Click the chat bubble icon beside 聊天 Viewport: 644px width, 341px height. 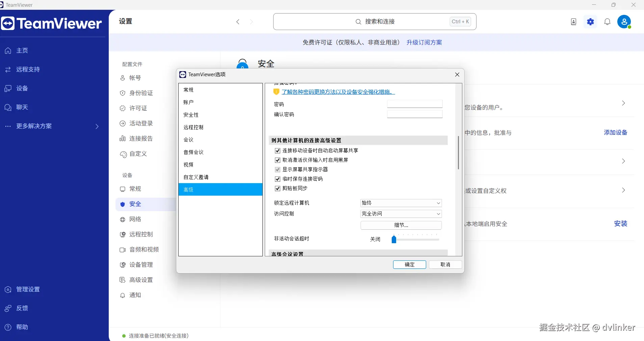(x=8, y=107)
